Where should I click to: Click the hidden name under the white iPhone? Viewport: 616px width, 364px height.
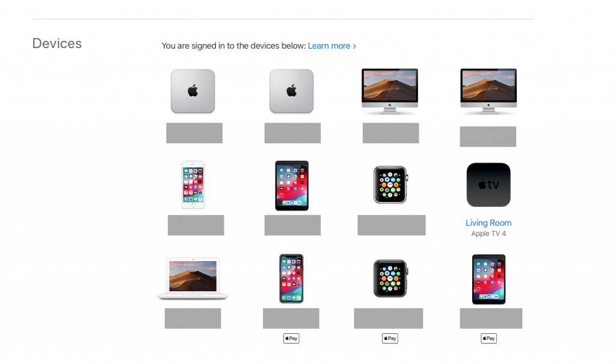(196, 225)
